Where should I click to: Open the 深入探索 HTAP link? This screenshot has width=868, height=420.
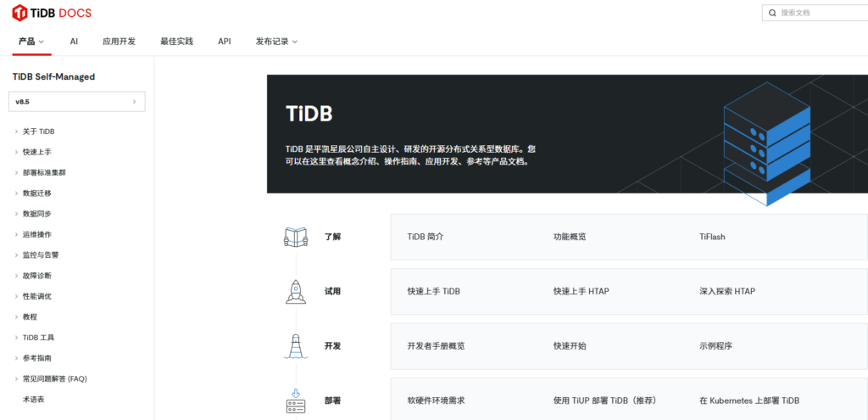tap(726, 291)
